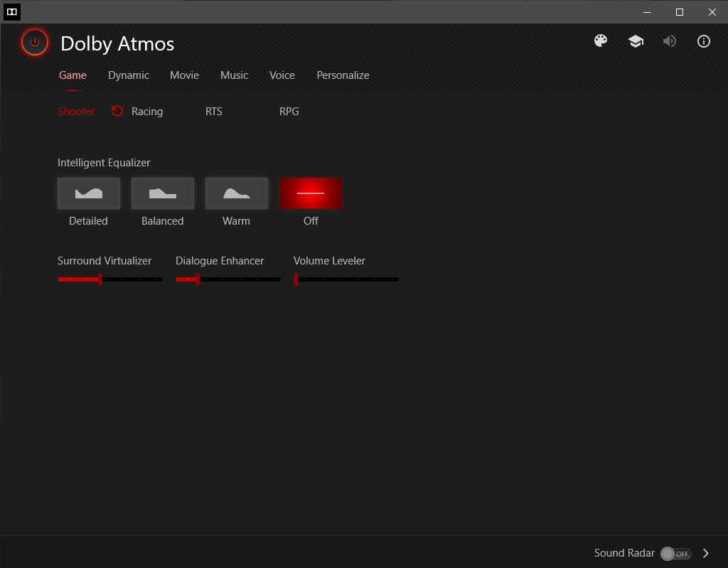Minimize the Dolby Atmos window
Image resolution: width=728 pixels, height=568 pixels.
pos(647,12)
